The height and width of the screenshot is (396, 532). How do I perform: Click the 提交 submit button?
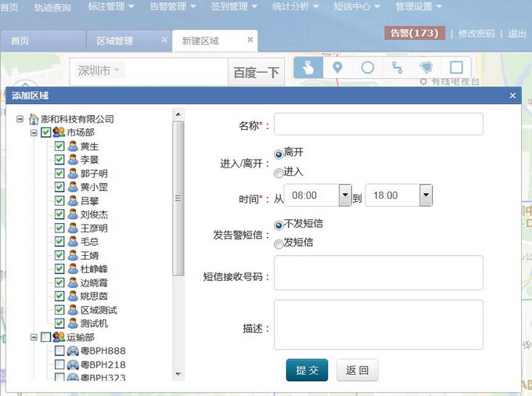click(307, 371)
